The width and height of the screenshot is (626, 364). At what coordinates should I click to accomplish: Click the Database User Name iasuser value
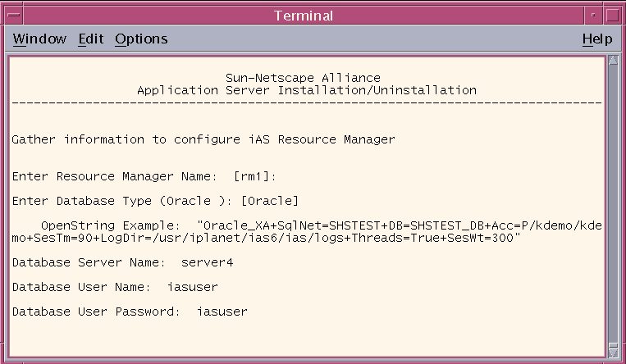click(x=193, y=287)
